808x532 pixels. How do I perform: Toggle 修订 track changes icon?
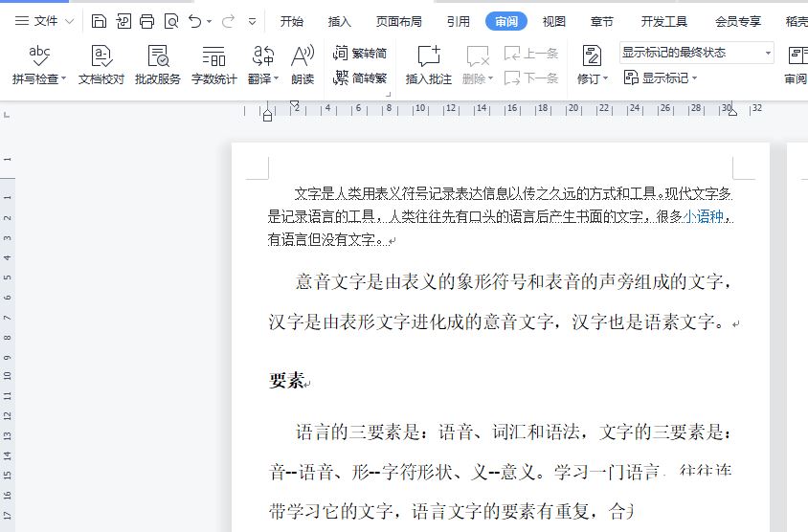592,55
